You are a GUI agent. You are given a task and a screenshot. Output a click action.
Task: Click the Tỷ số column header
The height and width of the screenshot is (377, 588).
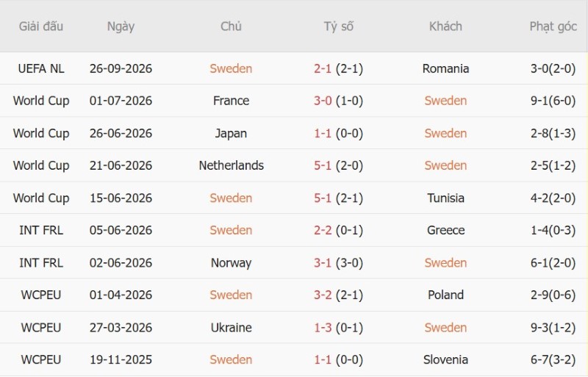click(x=338, y=26)
